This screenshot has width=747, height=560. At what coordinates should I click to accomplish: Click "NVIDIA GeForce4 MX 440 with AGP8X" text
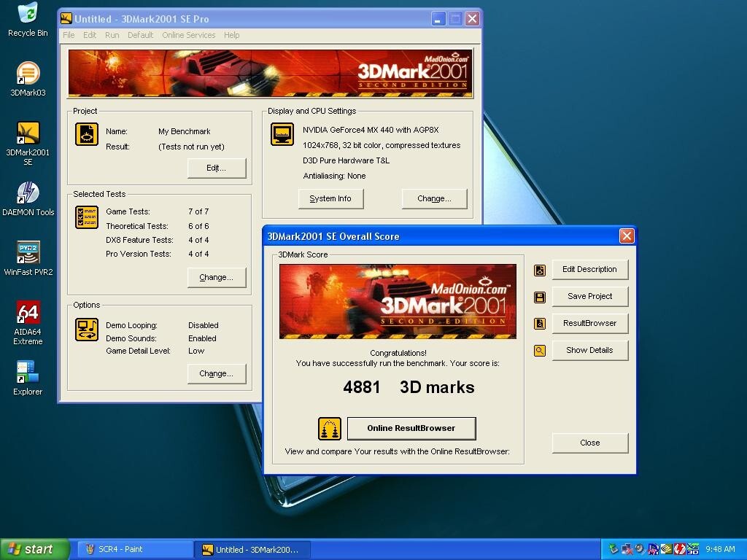tap(371, 130)
